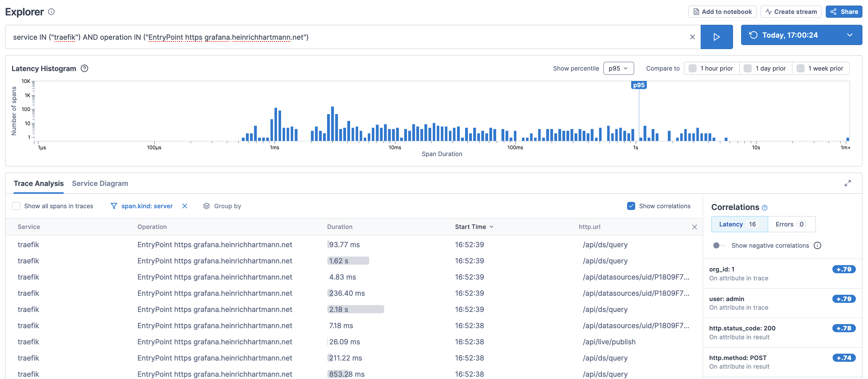Open the trace with duration 93.77 ms
868x379 pixels.
(x=354, y=244)
